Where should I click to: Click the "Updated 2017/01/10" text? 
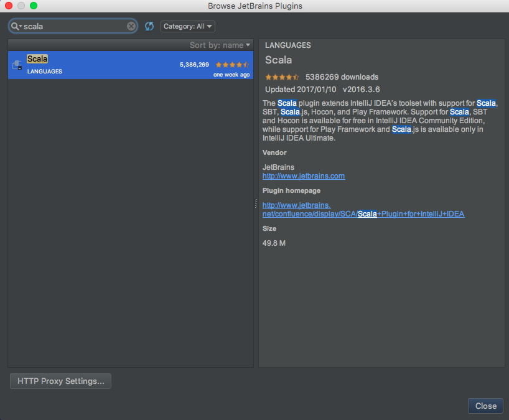[301, 90]
